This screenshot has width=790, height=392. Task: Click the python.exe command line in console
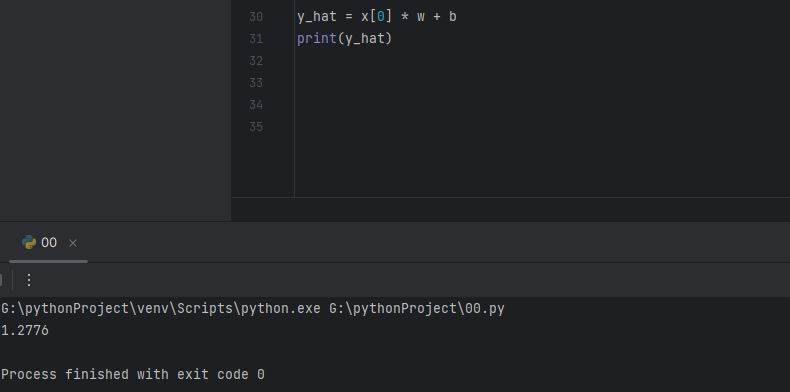252,308
